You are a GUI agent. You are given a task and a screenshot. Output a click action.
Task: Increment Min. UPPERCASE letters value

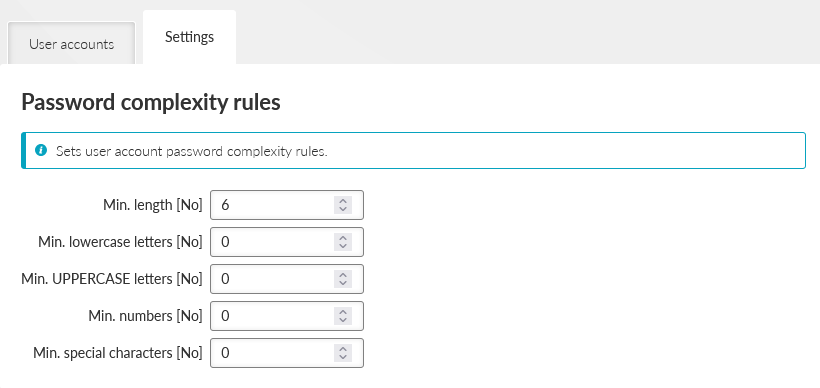click(x=343, y=275)
